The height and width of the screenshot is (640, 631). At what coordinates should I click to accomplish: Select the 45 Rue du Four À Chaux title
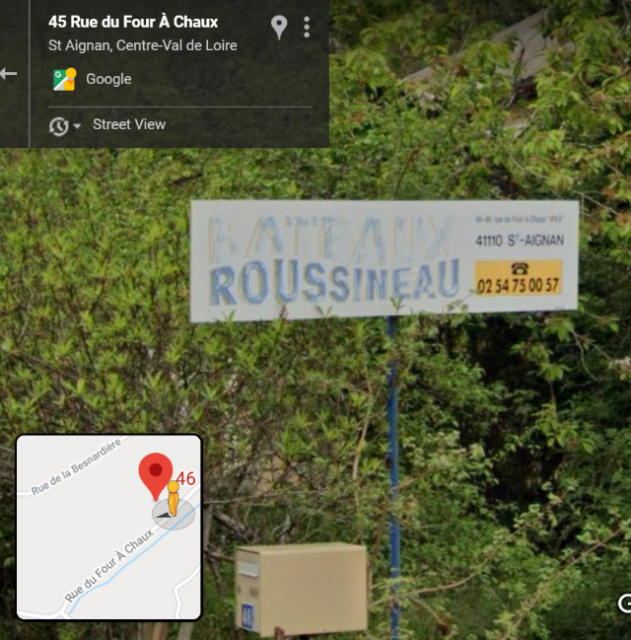[133, 22]
